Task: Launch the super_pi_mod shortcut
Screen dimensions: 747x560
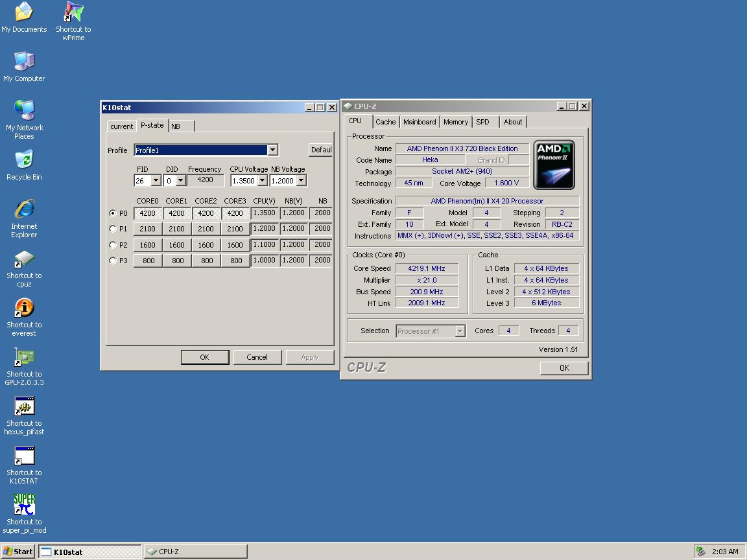Action: (24, 506)
